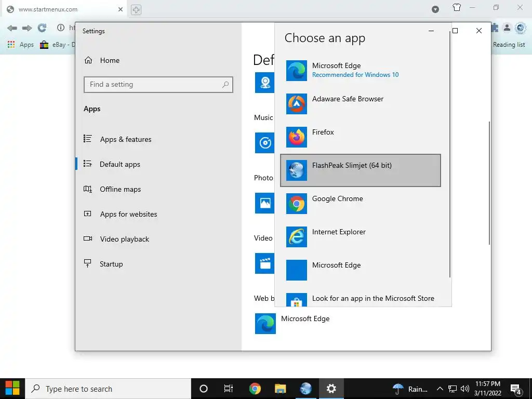Viewport: 532px width, 399px height.
Task: Open Cortana from the taskbar
Action: pos(204,389)
